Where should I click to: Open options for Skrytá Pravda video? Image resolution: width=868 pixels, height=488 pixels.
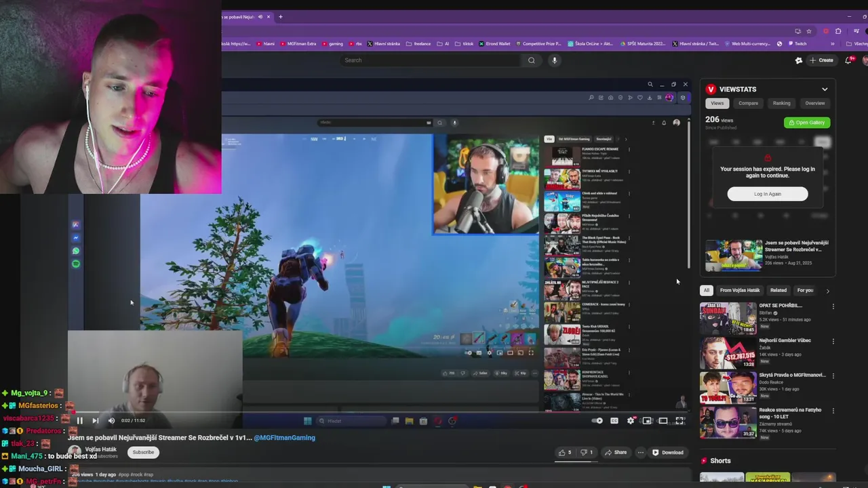[833, 375]
